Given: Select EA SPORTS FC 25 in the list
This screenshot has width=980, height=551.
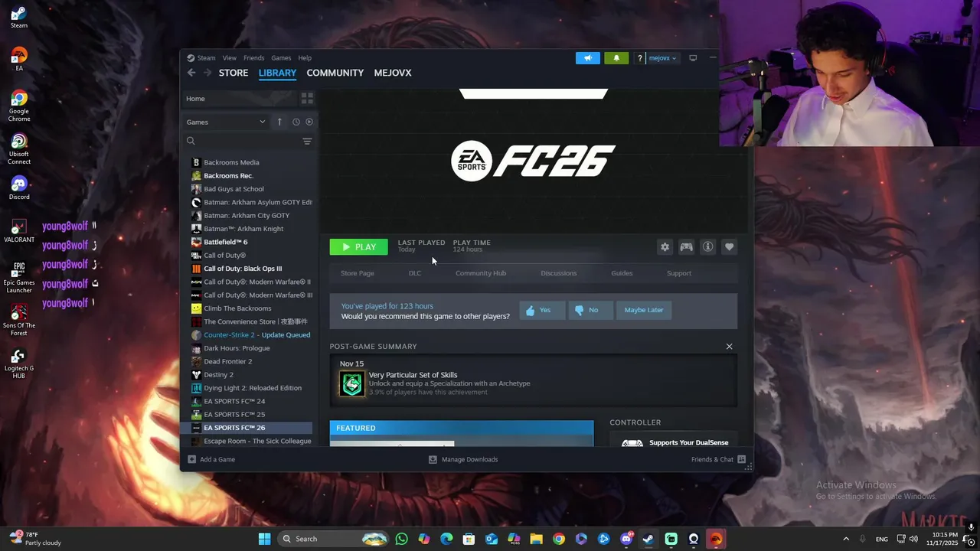Looking at the screenshot, I should tap(247, 415).
